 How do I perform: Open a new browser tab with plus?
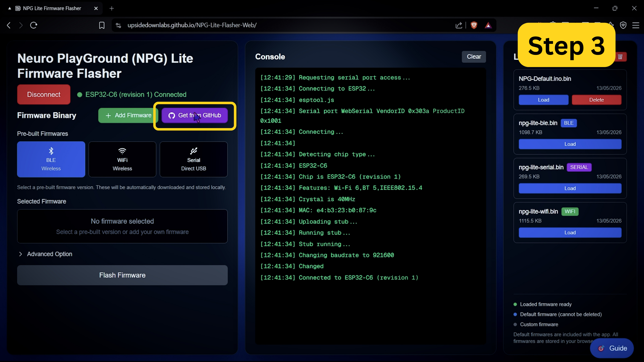click(x=112, y=9)
